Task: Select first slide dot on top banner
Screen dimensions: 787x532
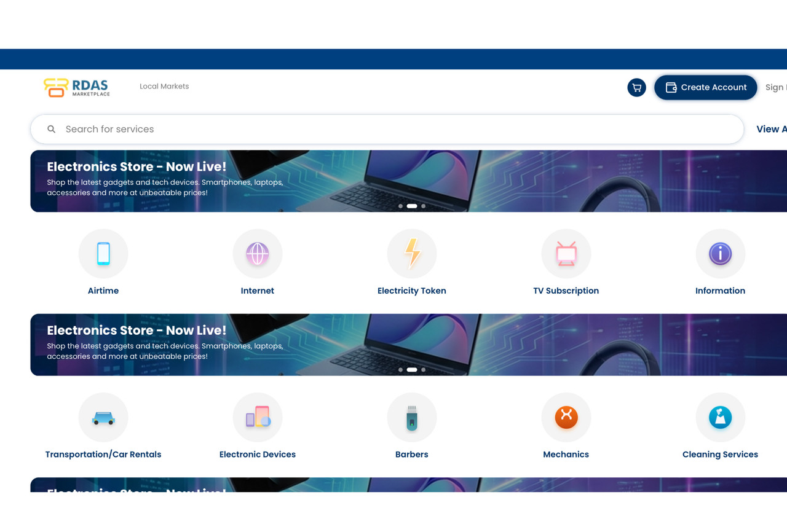Action: 401,206
